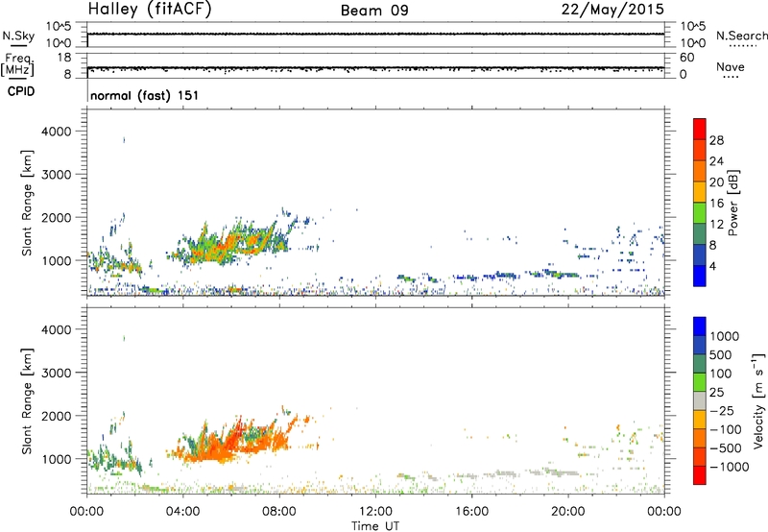768x532 pixels.
Task: Pick the bright blue Power segment below 4
Action: pyautogui.click(x=700, y=277)
